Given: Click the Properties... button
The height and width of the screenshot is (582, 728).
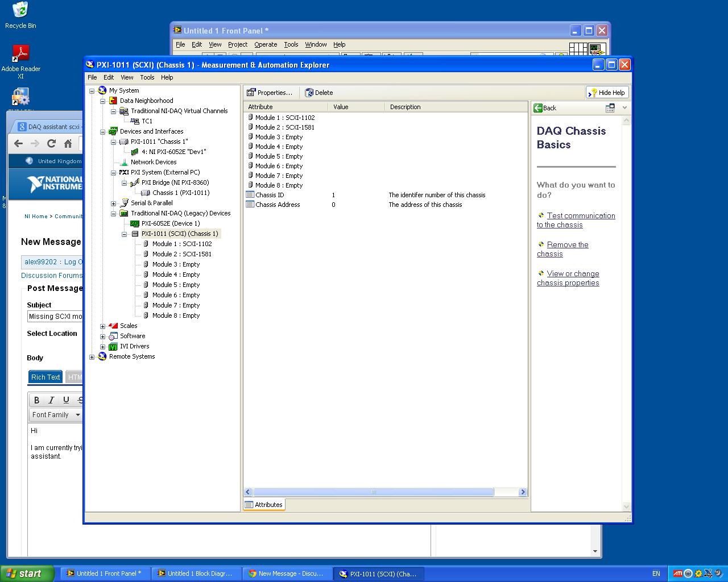Looking at the screenshot, I should (x=270, y=93).
